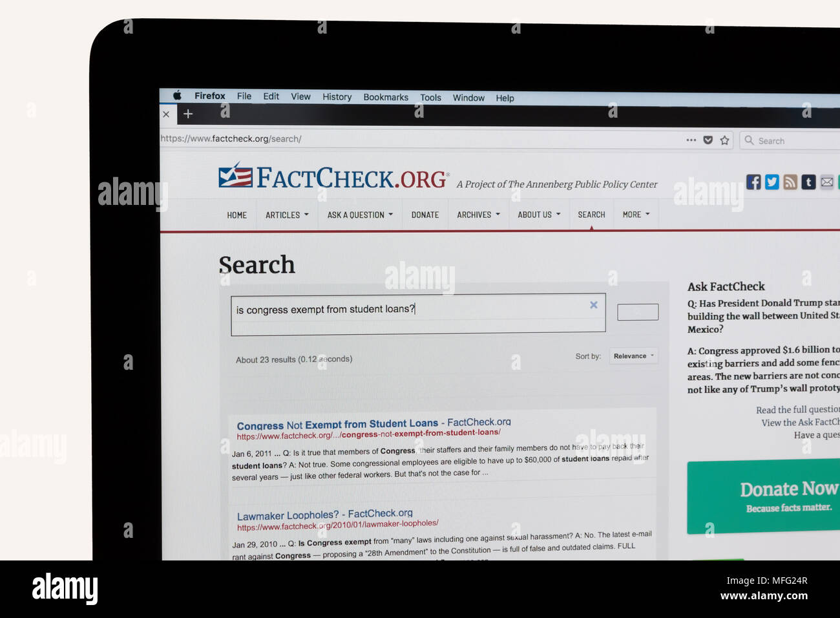Screen dimensions: 840x618
Task: Click the factcheck.org URL address bar
Action: [x=420, y=139]
